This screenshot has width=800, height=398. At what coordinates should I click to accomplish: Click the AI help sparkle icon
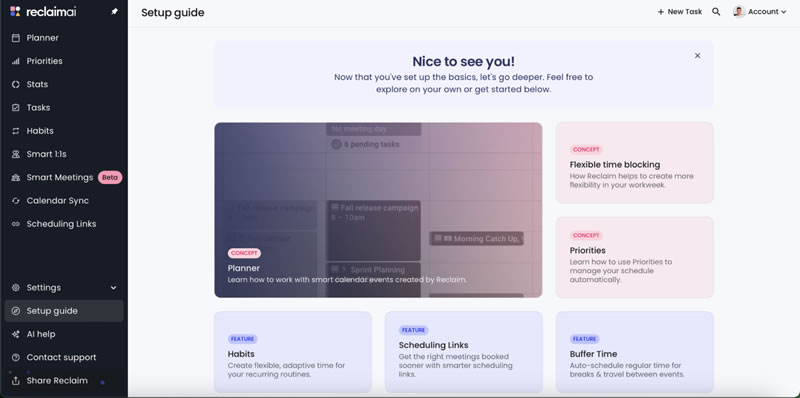pyautogui.click(x=16, y=334)
